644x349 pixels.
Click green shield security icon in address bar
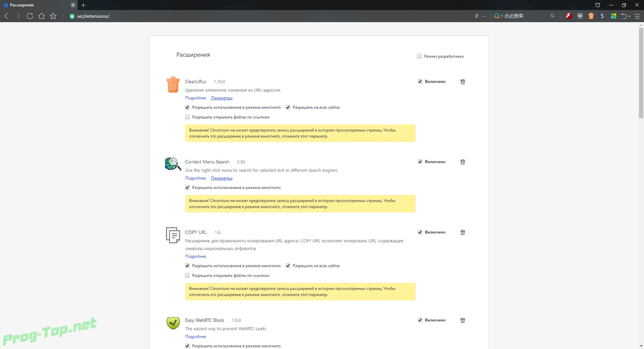72,16
